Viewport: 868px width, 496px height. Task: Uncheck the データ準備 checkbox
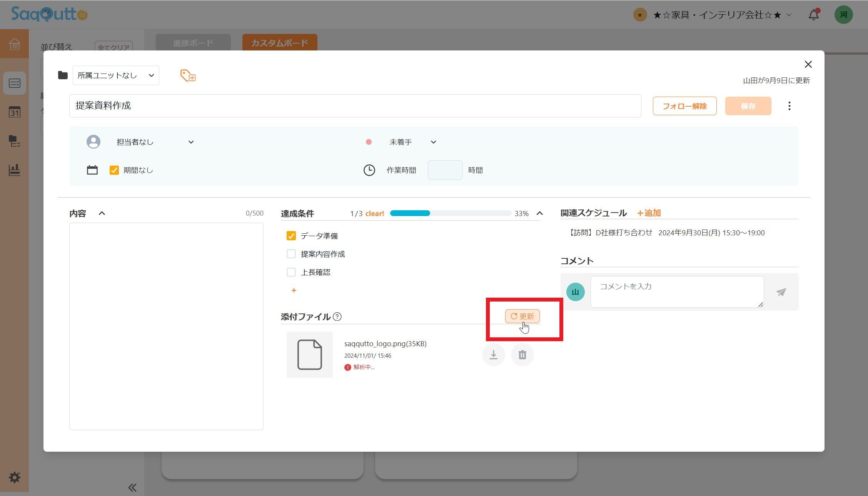(x=291, y=236)
